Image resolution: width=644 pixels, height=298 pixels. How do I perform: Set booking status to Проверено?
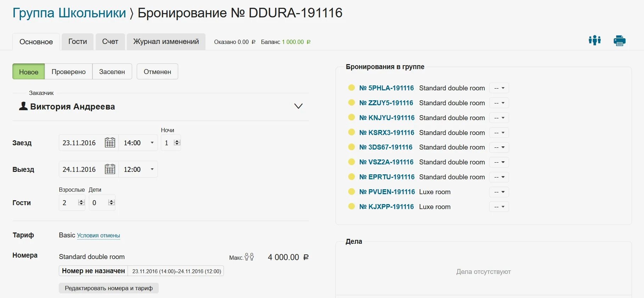(x=68, y=72)
